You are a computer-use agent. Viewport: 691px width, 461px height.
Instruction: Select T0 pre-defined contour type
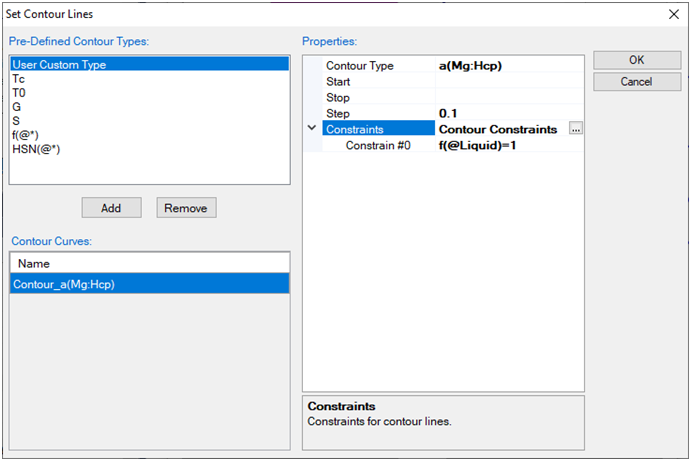[19, 93]
